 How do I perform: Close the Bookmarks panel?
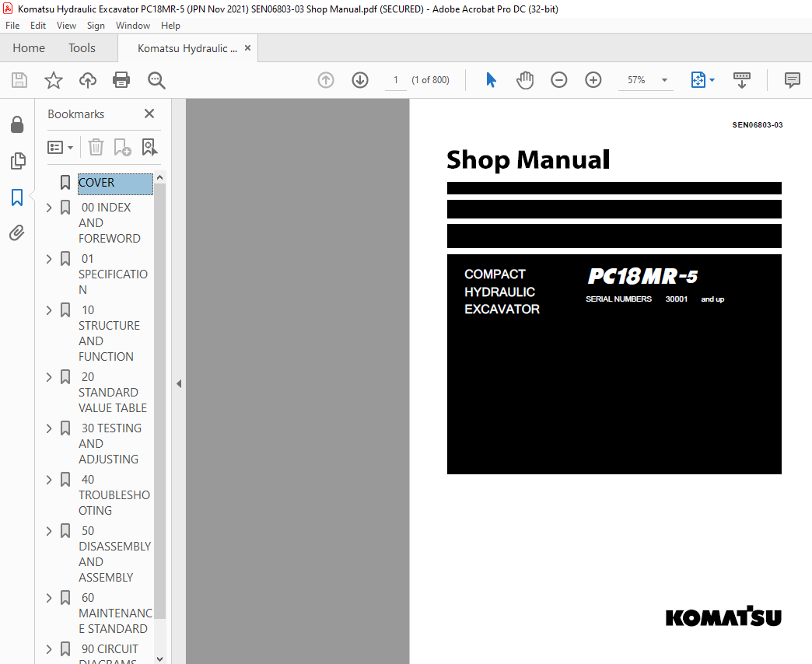coord(149,114)
